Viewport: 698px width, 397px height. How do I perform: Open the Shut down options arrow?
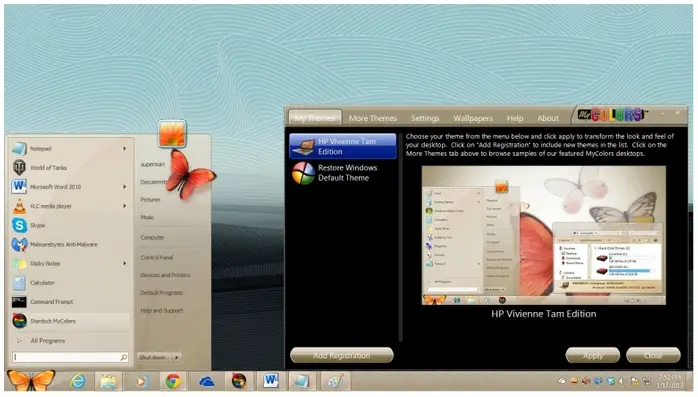point(177,357)
